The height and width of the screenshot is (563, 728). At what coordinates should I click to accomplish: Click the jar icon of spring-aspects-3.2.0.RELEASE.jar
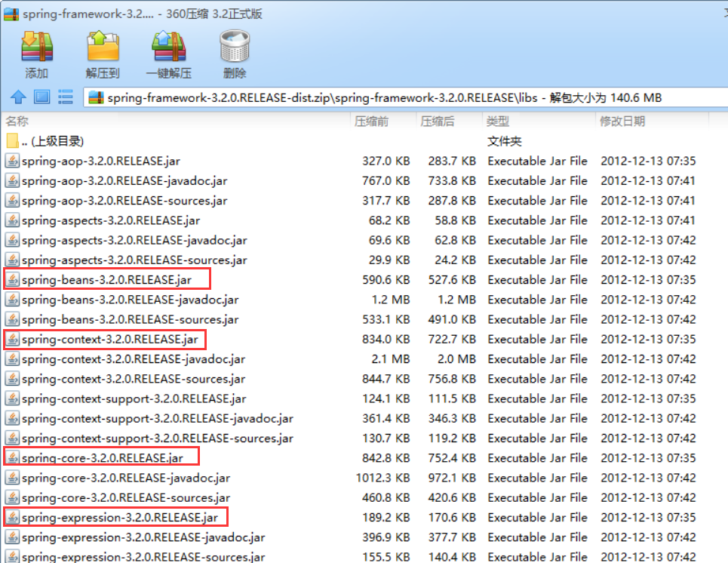click(x=13, y=220)
